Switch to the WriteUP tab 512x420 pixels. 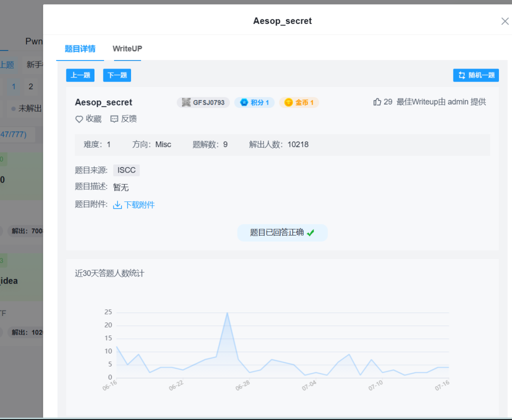click(x=127, y=48)
